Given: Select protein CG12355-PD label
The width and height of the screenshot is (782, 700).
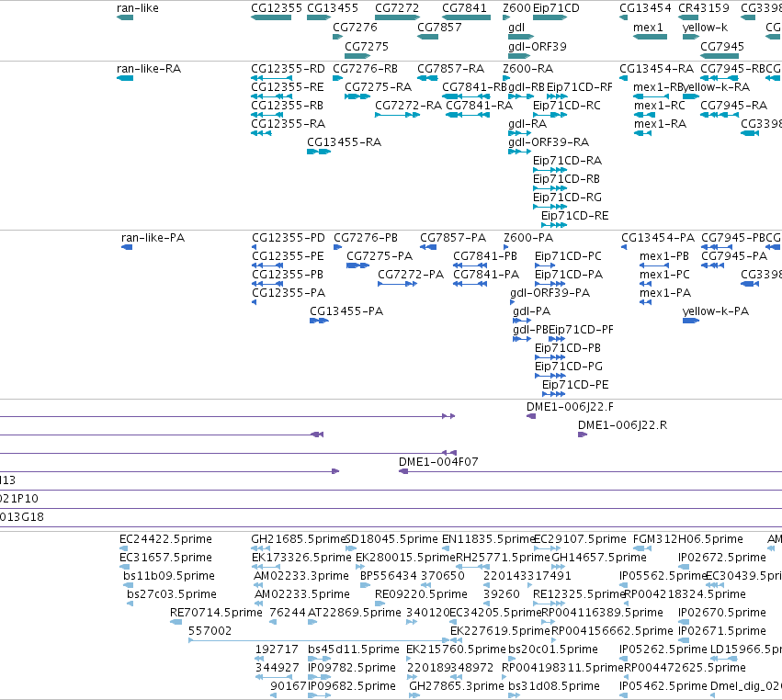Looking at the screenshot, I should (x=289, y=238).
